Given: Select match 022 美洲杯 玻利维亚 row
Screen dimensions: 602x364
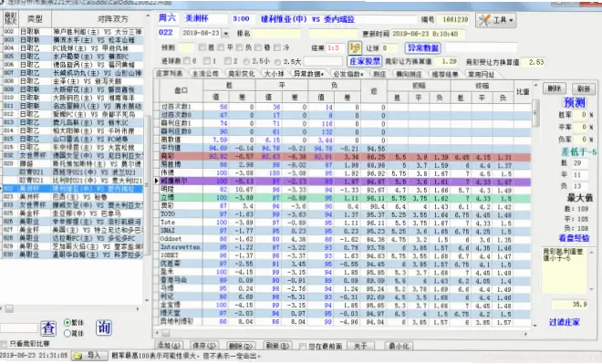Looking at the screenshot, I should coord(73,189).
